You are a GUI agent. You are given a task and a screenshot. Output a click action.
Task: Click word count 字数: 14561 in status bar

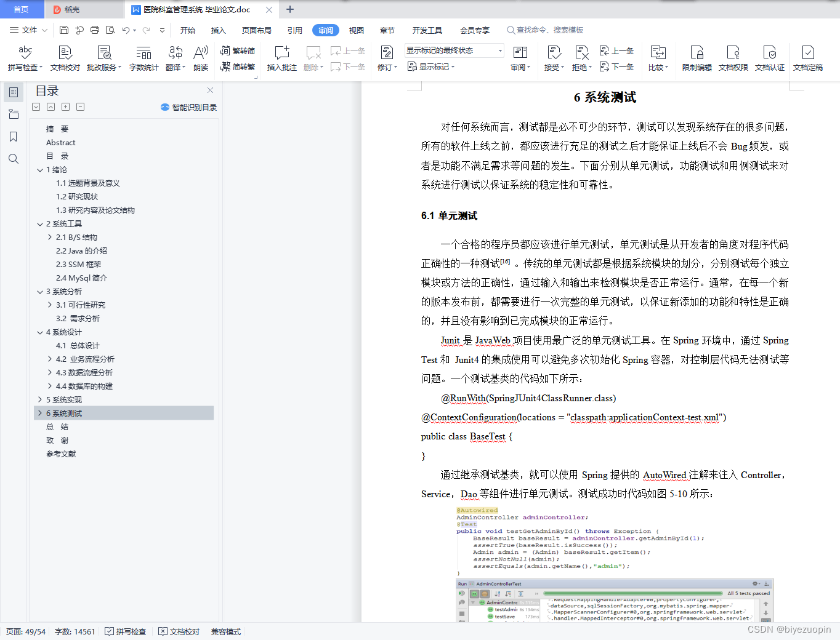(75, 631)
